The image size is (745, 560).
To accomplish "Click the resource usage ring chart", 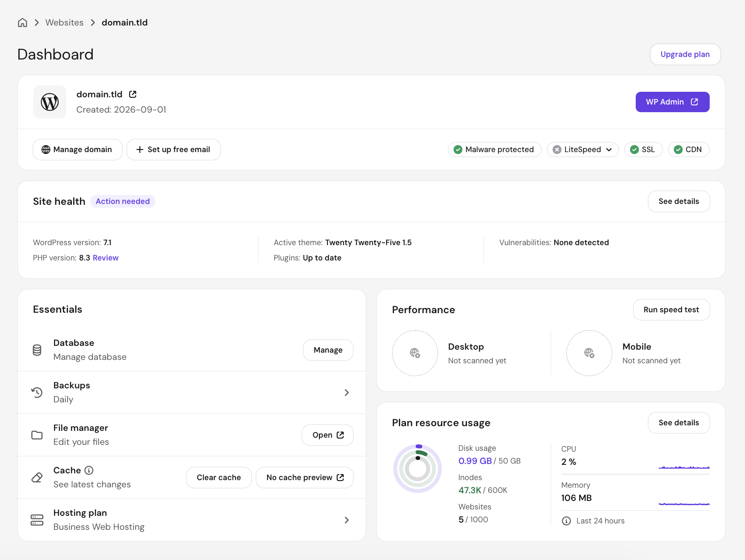I will click(418, 469).
